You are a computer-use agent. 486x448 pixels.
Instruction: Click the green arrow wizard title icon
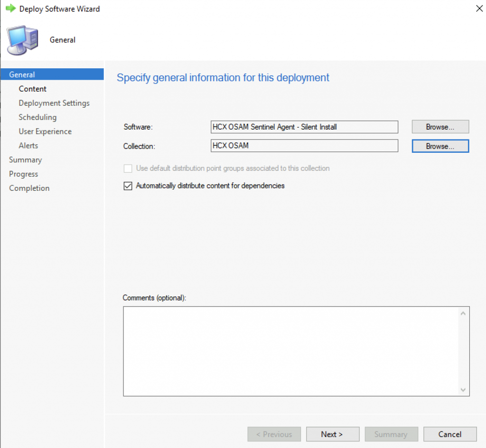pos(10,9)
